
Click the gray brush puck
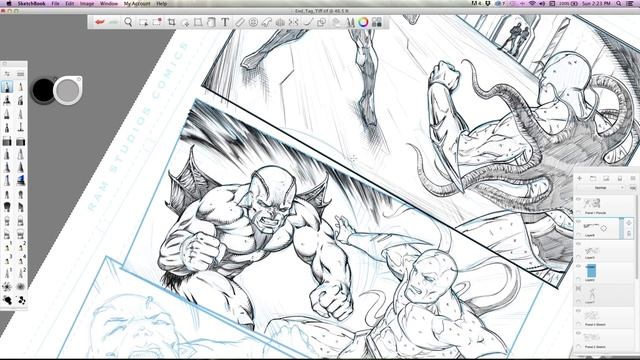(x=68, y=90)
